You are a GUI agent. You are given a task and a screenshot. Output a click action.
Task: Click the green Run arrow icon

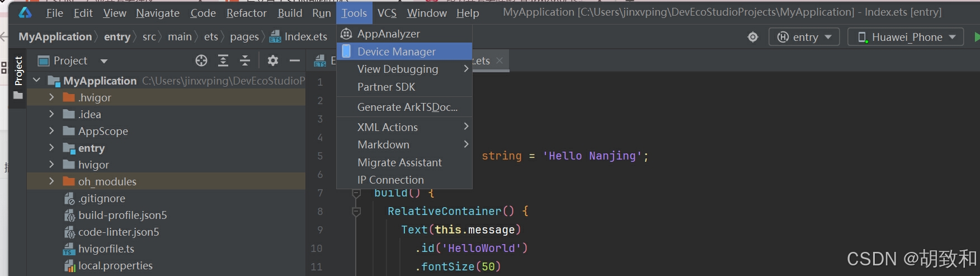pos(977,37)
